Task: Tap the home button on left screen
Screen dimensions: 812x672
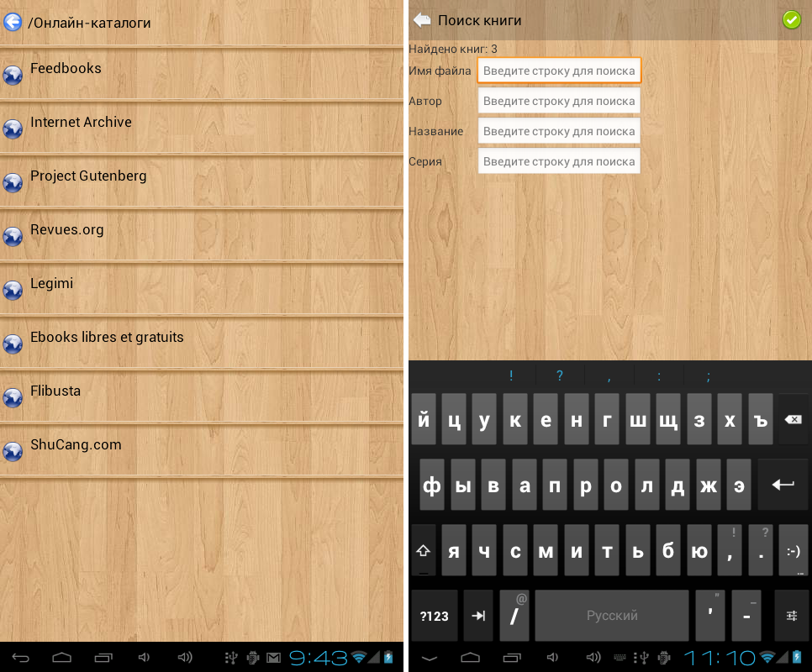Action: (61, 658)
